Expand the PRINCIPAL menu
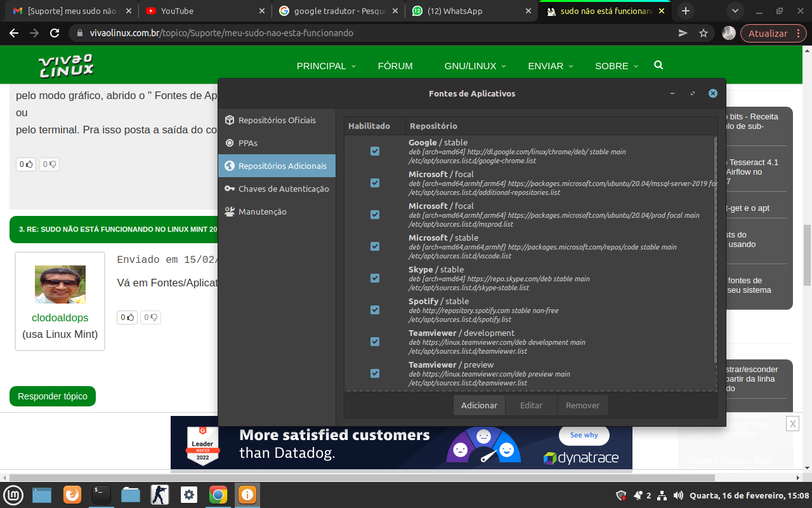 tap(326, 66)
